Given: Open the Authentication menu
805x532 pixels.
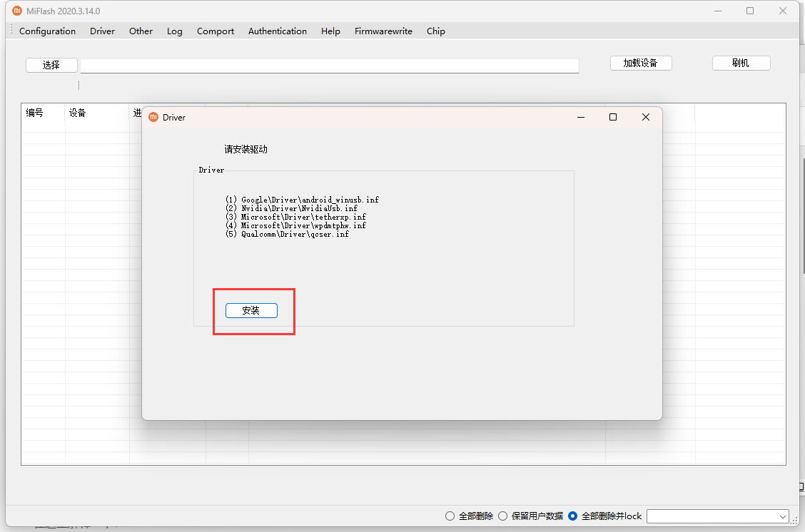Looking at the screenshot, I should [x=277, y=31].
